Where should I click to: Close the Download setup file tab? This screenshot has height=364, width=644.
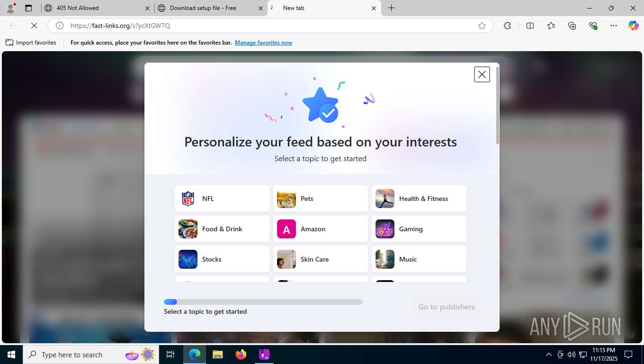pyautogui.click(x=260, y=8)
